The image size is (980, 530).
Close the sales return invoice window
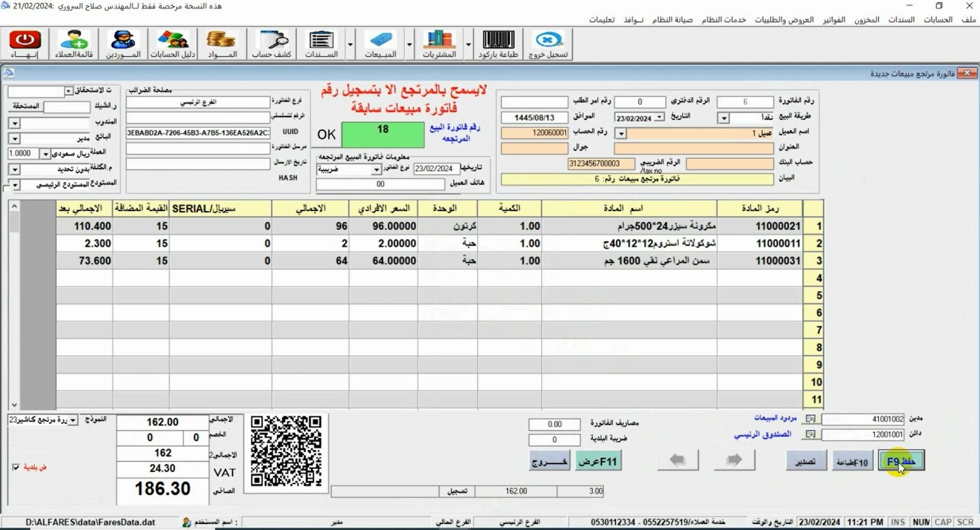pyautogui.click(x=967, y=73)
